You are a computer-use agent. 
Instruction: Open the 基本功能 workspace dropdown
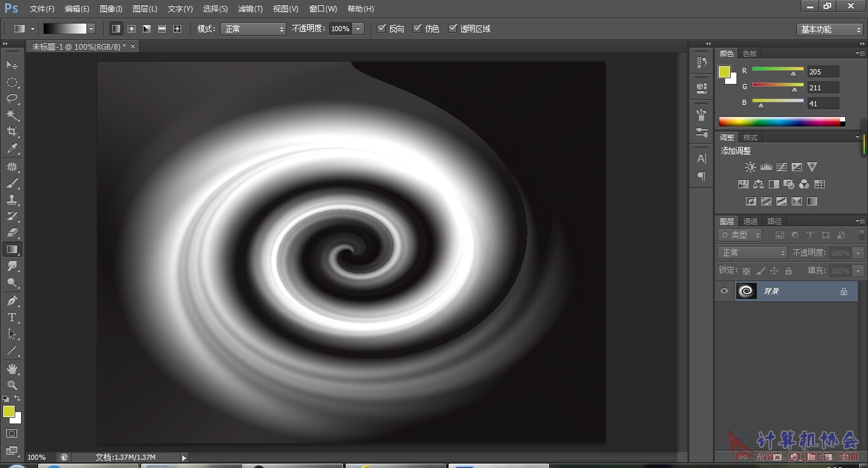pos(830,29)
